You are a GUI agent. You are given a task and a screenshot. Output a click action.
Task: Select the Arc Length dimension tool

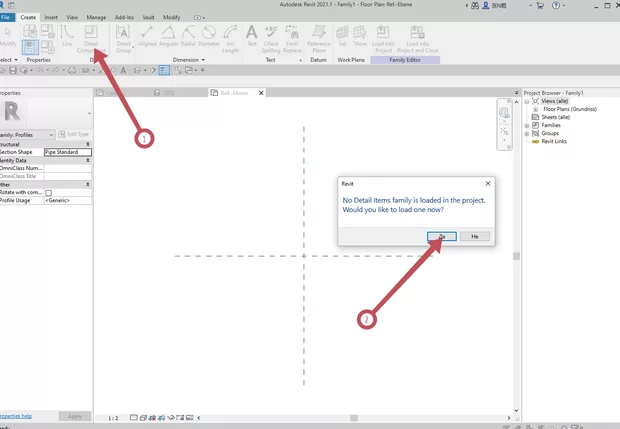click(x=231, y=39)
